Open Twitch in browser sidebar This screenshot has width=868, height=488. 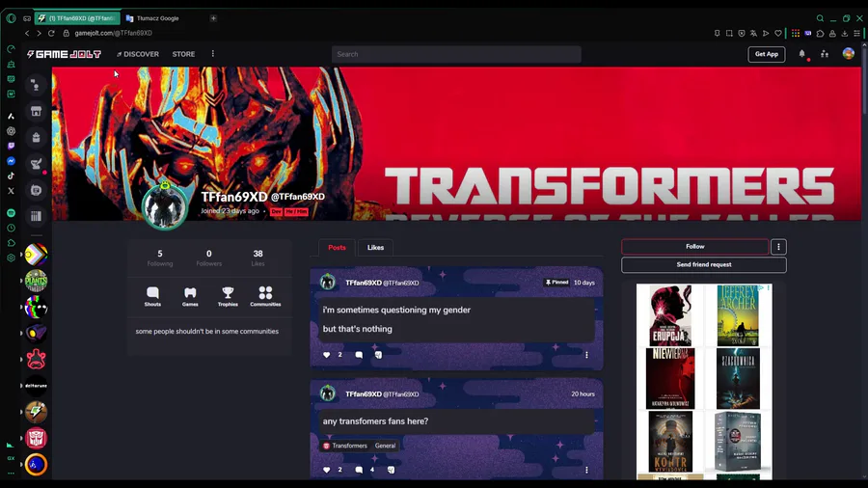11,146
